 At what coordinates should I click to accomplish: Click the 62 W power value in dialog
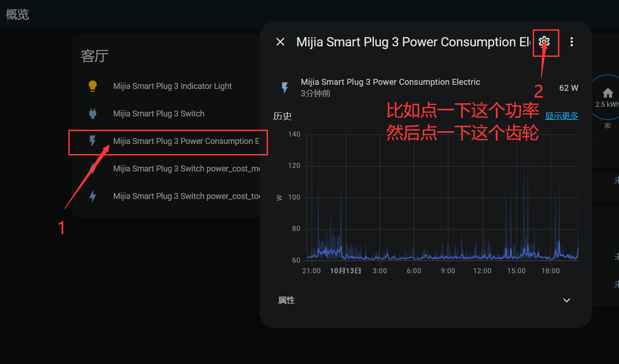[x=568, y=88]
